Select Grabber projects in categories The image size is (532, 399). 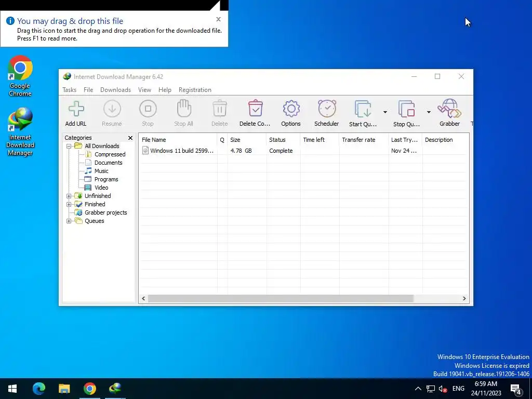tap(106, 212)
